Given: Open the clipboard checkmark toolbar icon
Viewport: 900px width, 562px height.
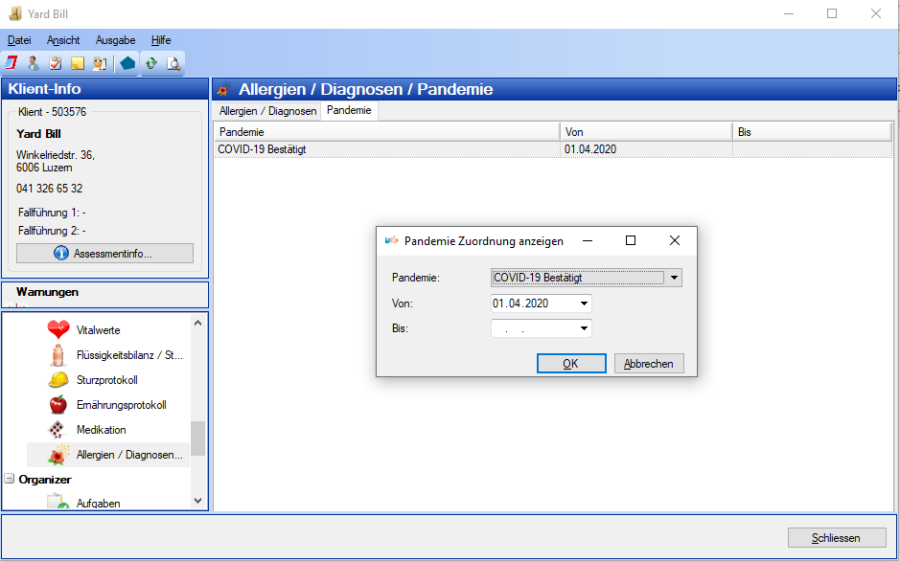Looking at the screenshot, I should (55, 63).
